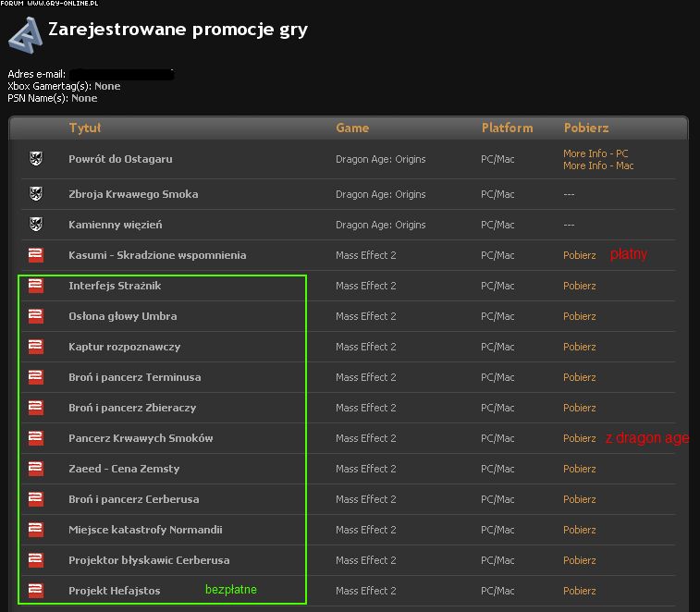Select the title Kaptur rozpoznawczy
The image size is (700, 612).
coord(124,347)
